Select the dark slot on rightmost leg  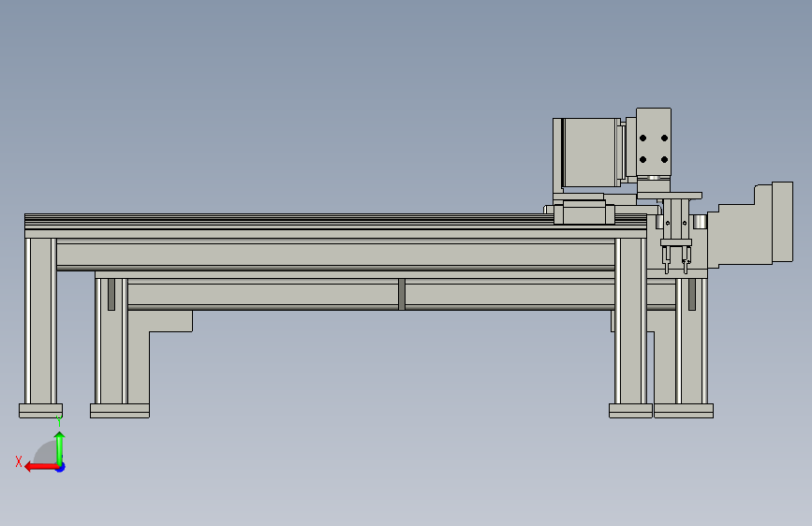tap(692, 294)
